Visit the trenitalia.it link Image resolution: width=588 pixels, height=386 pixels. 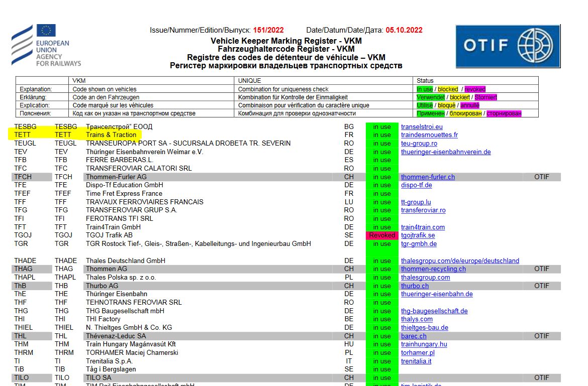coord(416,361)
